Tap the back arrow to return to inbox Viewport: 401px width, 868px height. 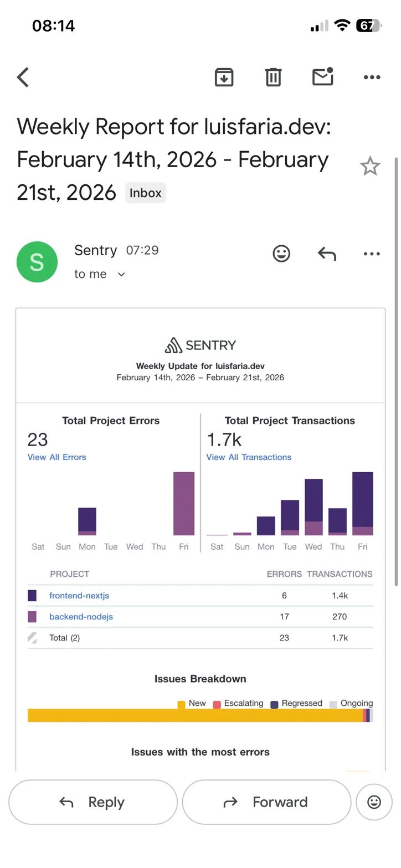[22, 77]
